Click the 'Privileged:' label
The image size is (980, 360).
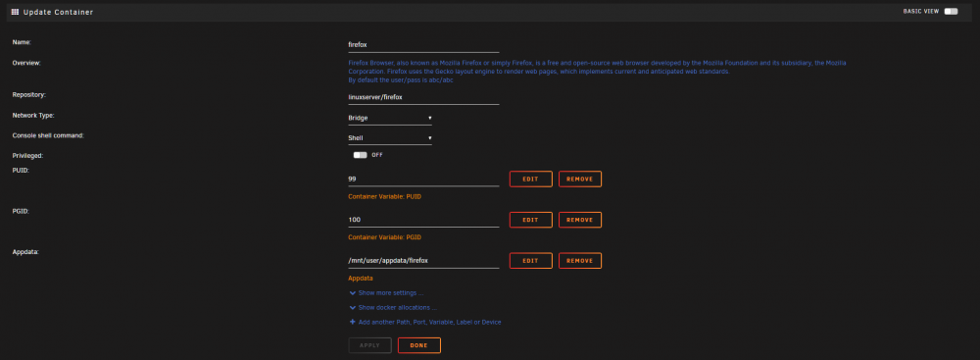pos(27,155)
